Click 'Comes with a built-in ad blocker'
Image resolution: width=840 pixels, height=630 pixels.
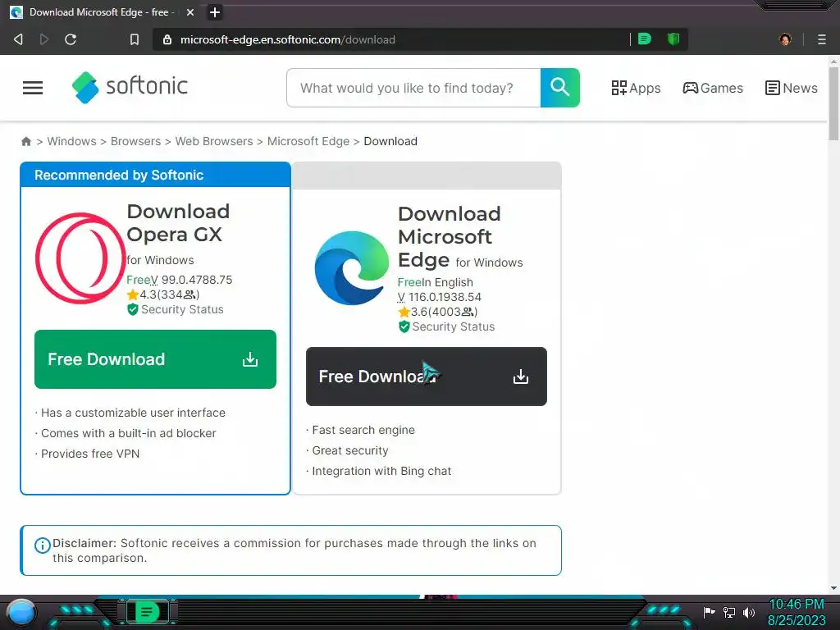click(x=129, y=433)
